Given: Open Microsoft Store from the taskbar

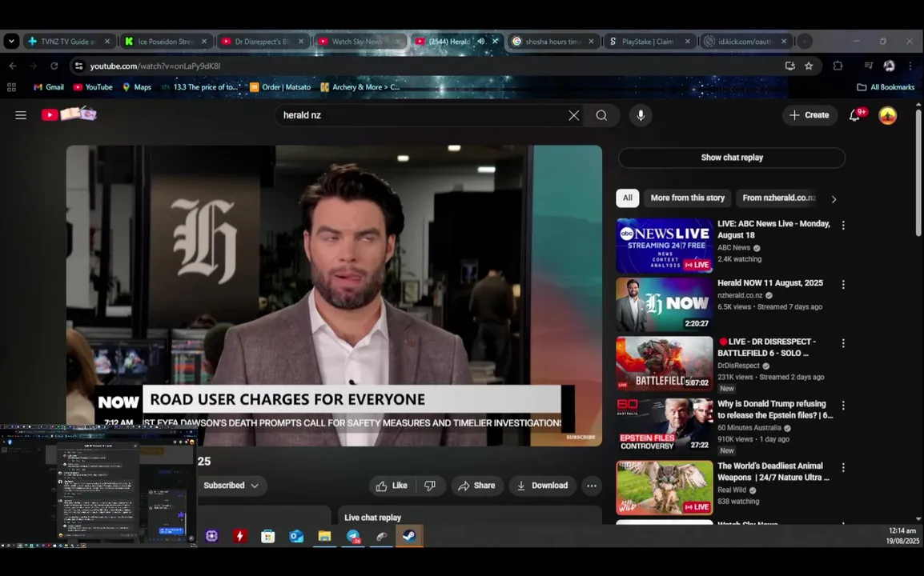Looking at the screenshot, I should [268, 536].
